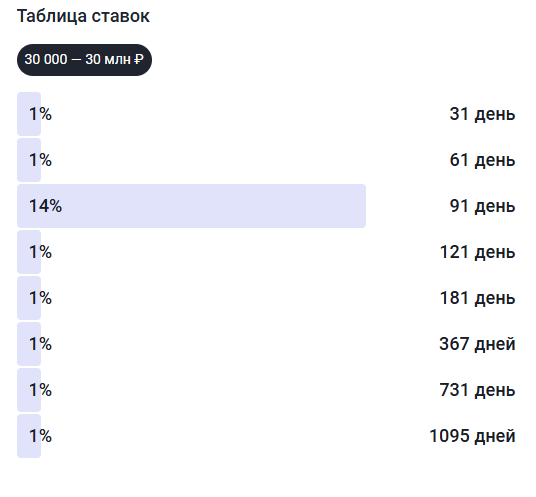Select the 61 день rate bar

tap(29, 160)
